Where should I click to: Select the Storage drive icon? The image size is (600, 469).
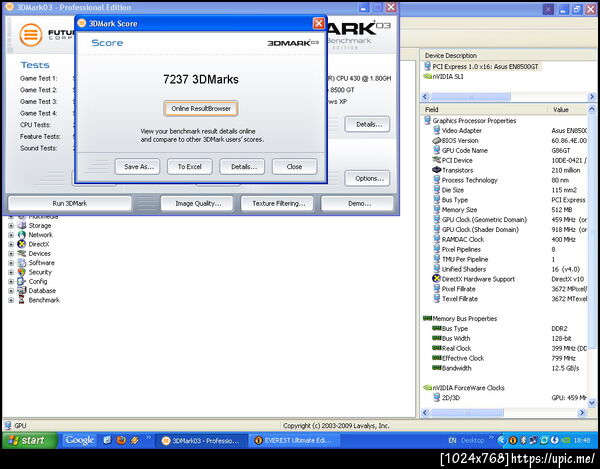coord(22,226)
